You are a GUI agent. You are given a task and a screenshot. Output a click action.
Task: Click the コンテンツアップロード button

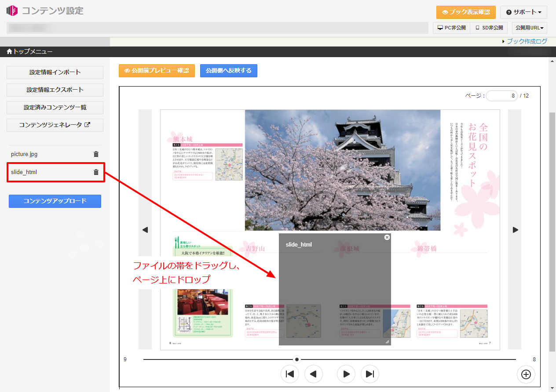(55, 201)
